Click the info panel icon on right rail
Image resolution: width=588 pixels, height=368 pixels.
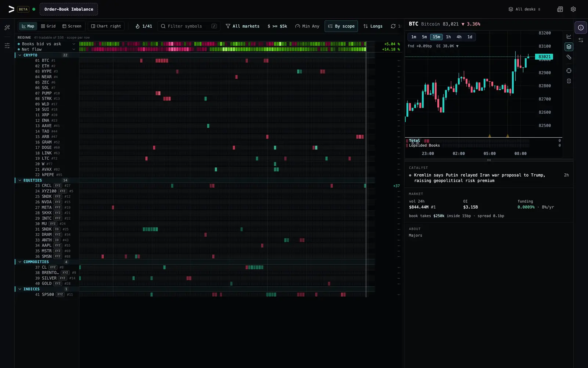[x=581, y=28]
